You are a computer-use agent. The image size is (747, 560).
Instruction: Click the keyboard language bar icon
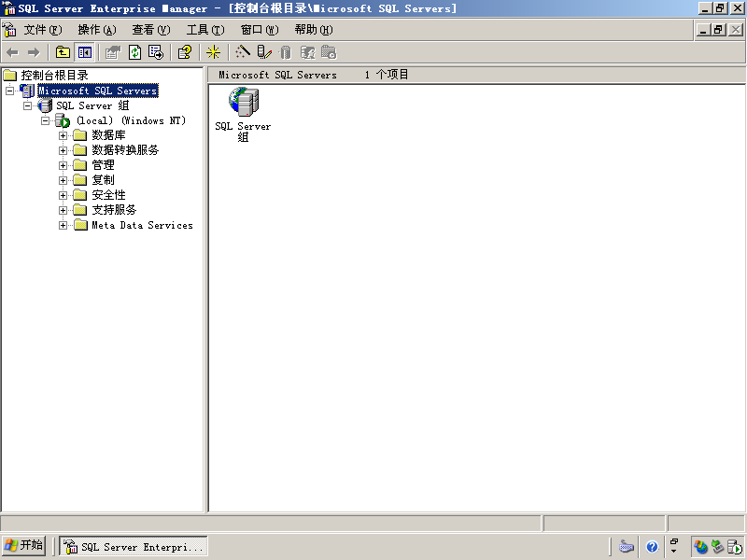pos(626,547)
